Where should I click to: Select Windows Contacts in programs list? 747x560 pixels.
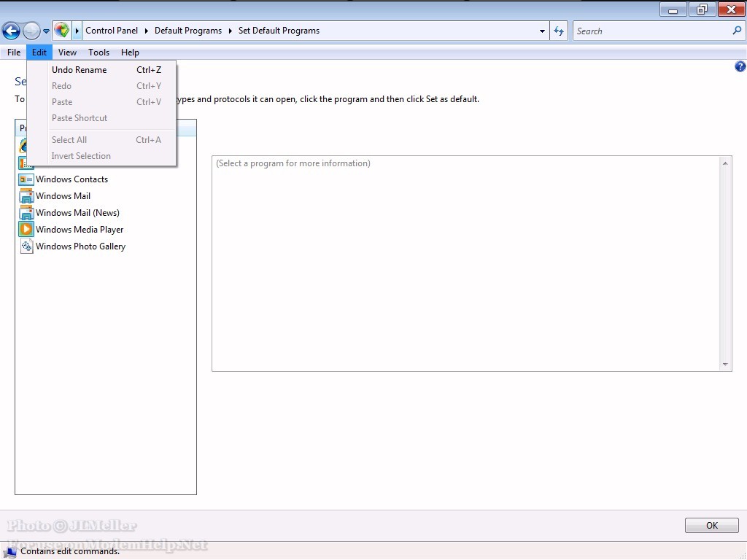[x=72, y=179]
